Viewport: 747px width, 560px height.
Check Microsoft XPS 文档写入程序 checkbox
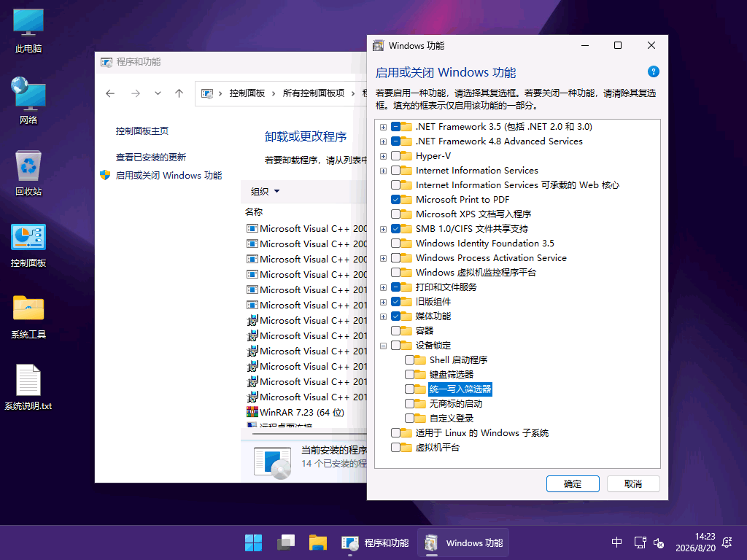coord(395,214)
